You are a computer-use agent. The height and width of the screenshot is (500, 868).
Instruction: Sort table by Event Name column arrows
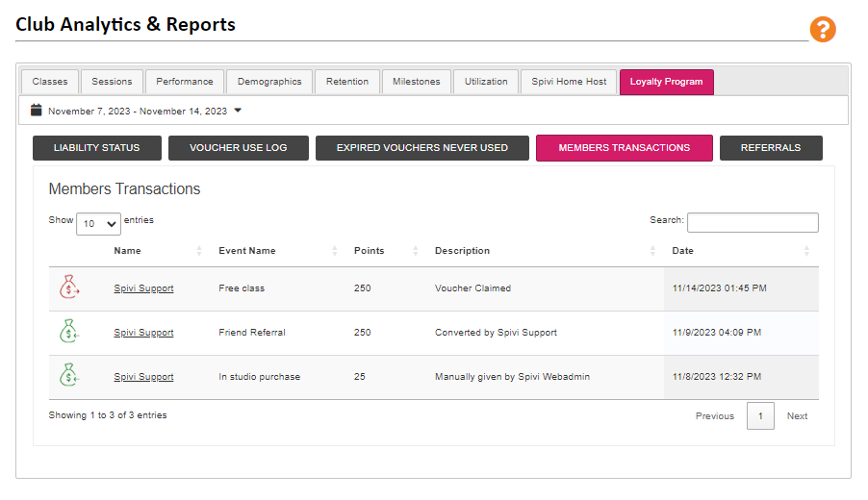tap(334, 251)
